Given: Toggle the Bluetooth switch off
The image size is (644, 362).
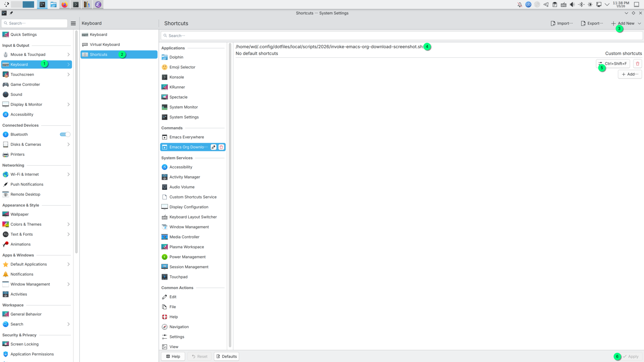Looking at the screenshot, I should [65, 134].
